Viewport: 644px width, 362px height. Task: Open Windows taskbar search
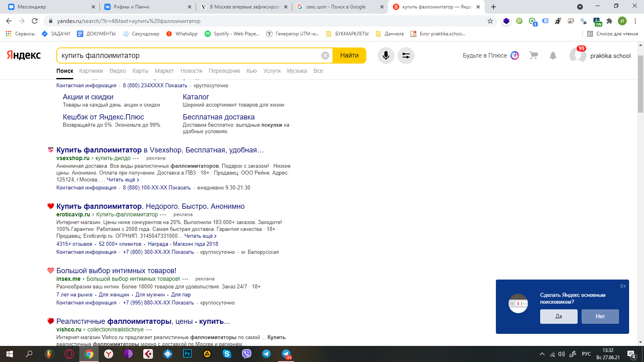29,354
